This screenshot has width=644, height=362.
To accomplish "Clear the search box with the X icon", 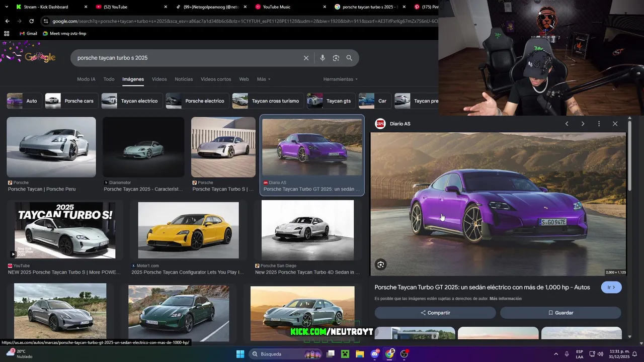I will click(306, 58).
